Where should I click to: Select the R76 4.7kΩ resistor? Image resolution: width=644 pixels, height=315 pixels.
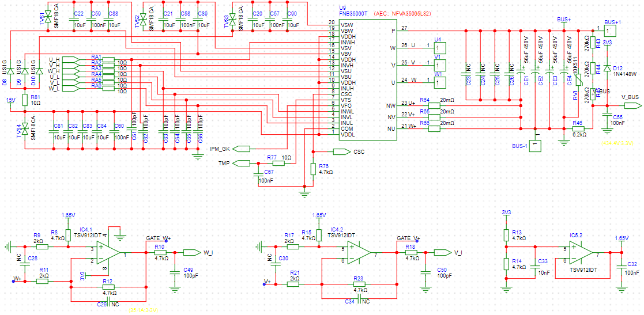313,169
